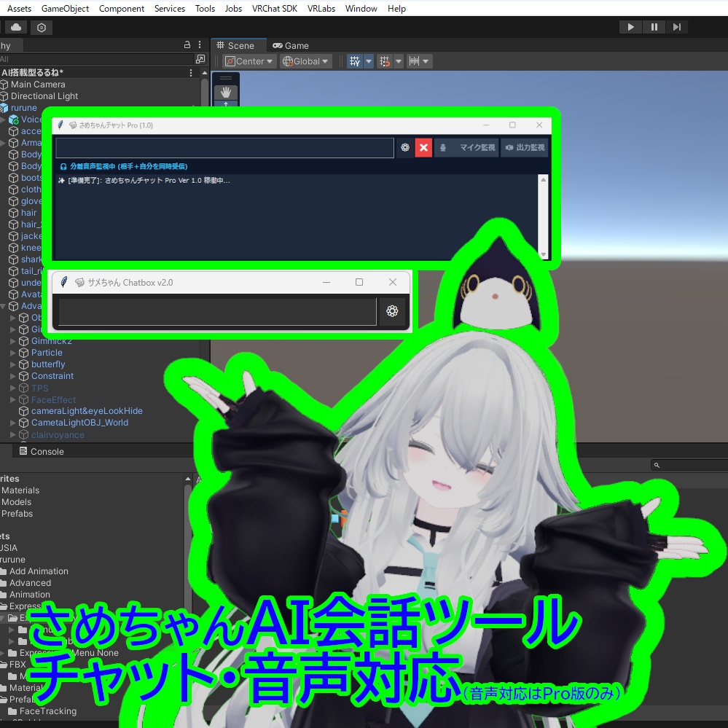Click the cube icon beside butterfly
This screenshot has width=728, height=728.
coord(23,364)
